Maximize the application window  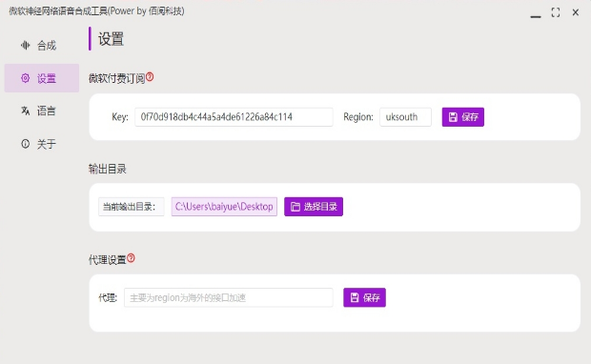click(x=556, y=12)
